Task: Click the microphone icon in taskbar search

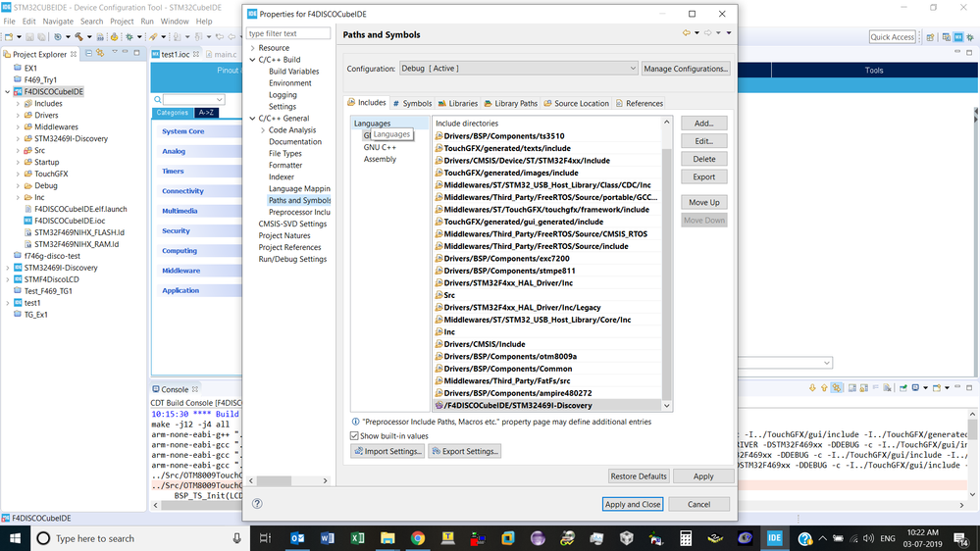Action: coord(236,538)
